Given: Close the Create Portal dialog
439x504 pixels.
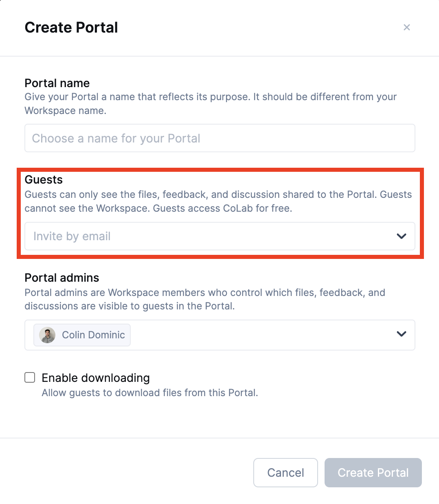Looking at the screenshot, I should (x=406, y=27).
